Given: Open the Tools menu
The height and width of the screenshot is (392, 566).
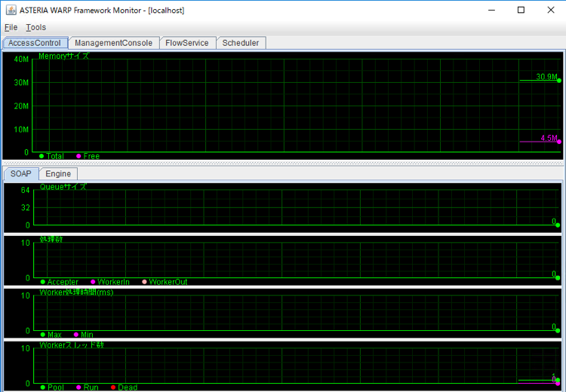Looking at the screenshot, I should click(x=35, y=27).
